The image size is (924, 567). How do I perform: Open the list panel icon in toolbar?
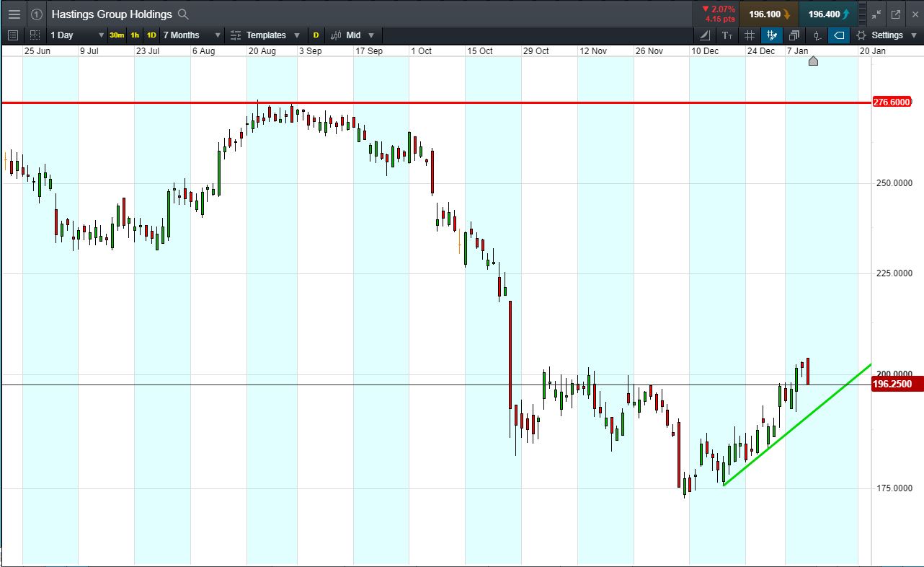pyautogui.click(x=12, y=35)
